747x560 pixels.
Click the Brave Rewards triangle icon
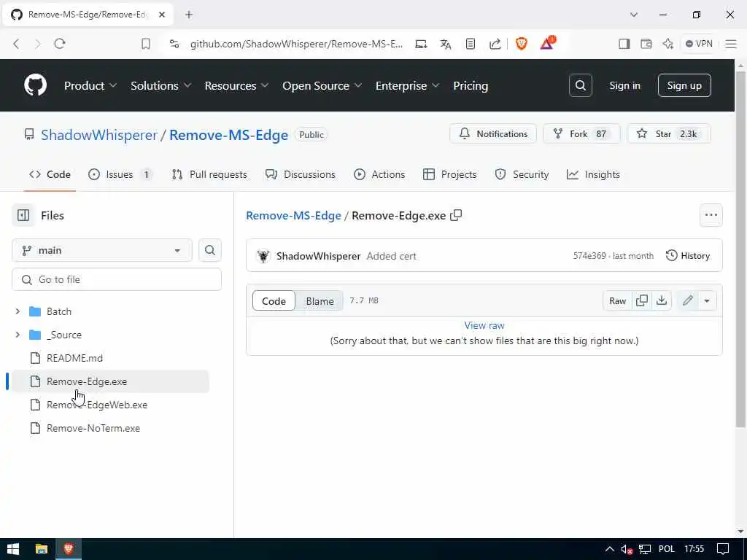[547, 43]
